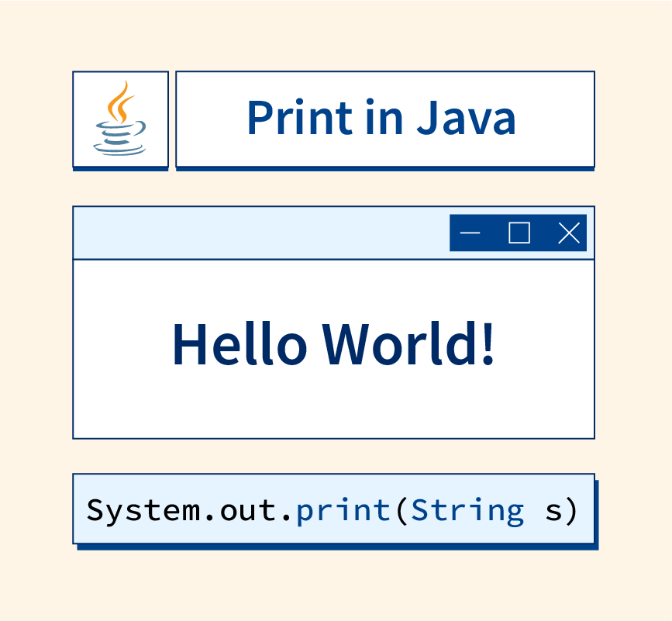Click the blue "print" method name

[343, 510]
